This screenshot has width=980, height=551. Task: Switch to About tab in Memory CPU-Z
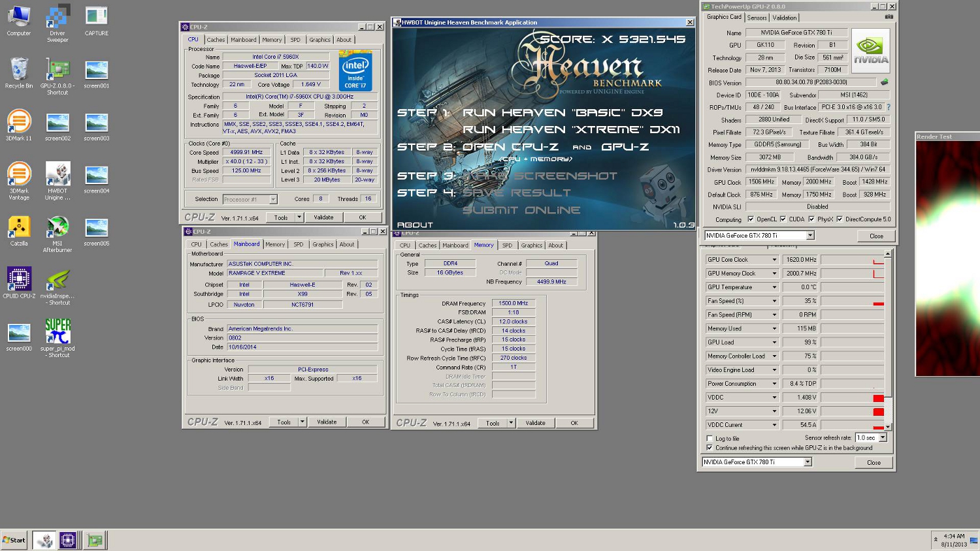pyautogui.click(x=555, y=245)
